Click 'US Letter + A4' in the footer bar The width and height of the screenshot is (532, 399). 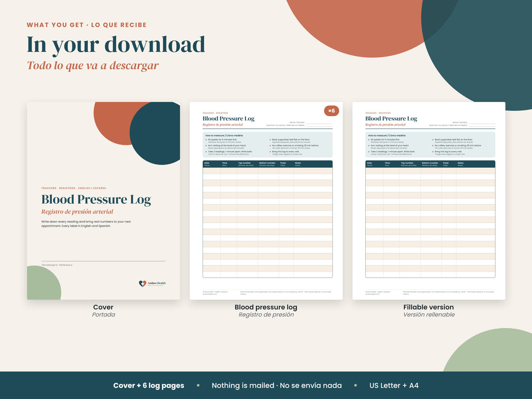[x=394, y=385]
